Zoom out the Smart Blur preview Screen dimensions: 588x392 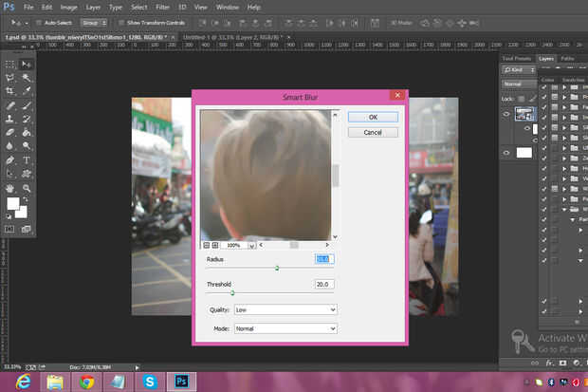click(205, 244)
